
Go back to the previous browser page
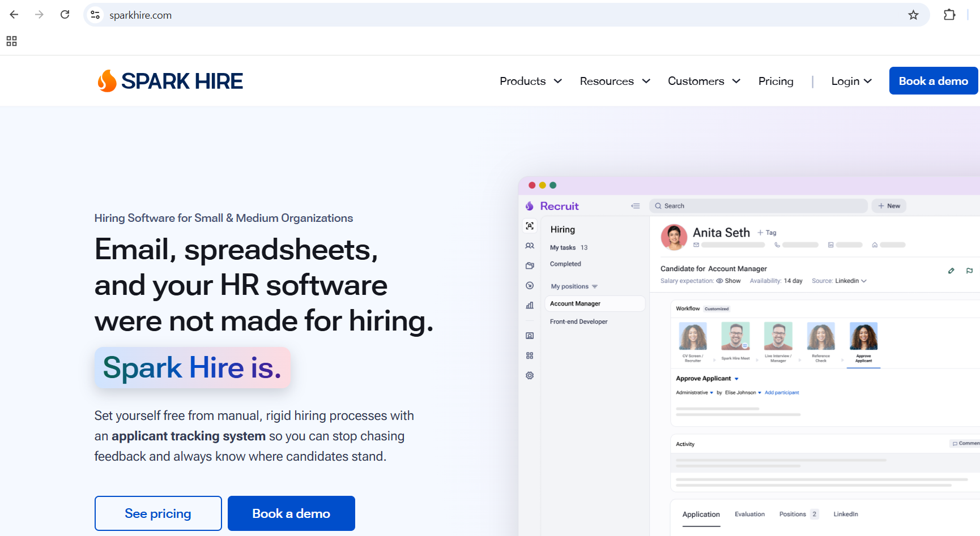click(14, 15)
